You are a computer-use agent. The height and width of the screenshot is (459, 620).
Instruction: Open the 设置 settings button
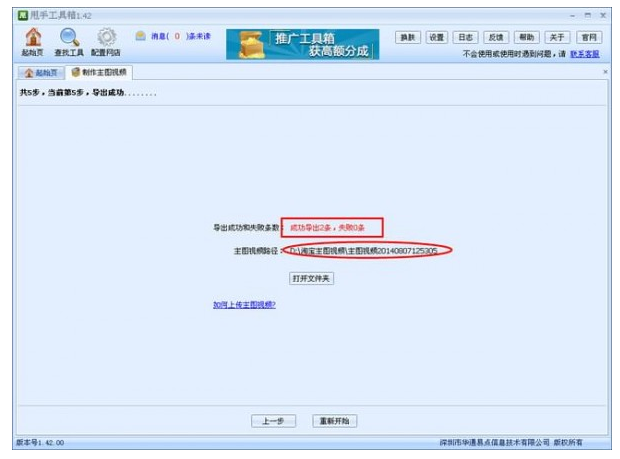coord(437,37)
